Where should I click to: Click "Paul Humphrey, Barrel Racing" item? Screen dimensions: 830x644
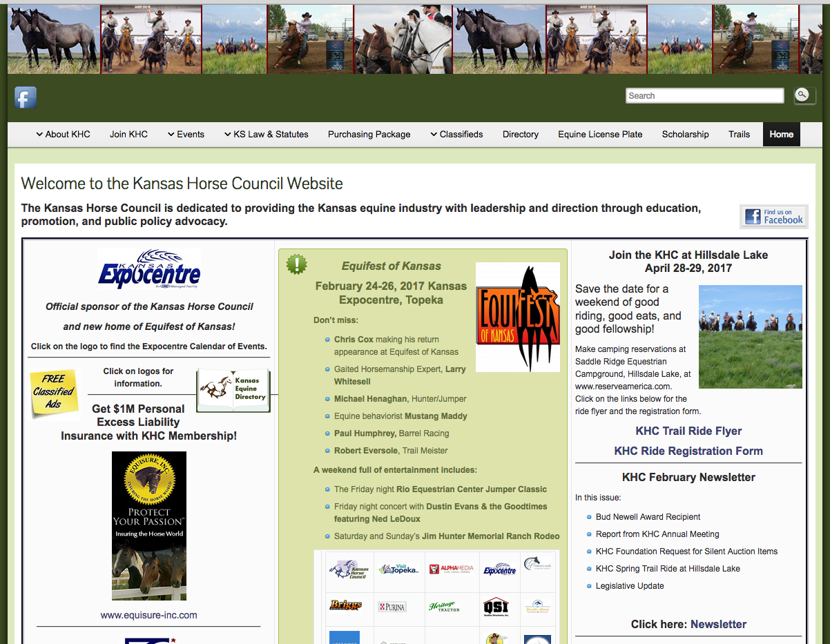click(x=392, y=433)
